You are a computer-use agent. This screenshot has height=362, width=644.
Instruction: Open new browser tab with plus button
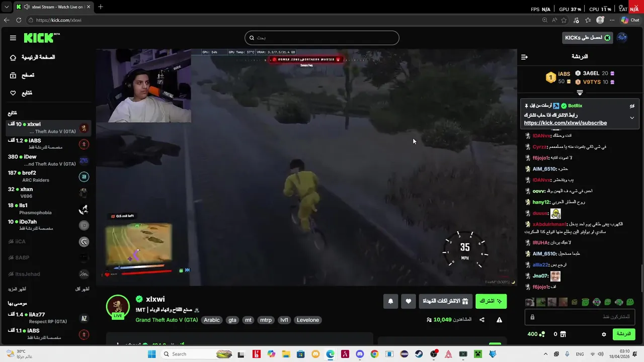tap(100, 7)
